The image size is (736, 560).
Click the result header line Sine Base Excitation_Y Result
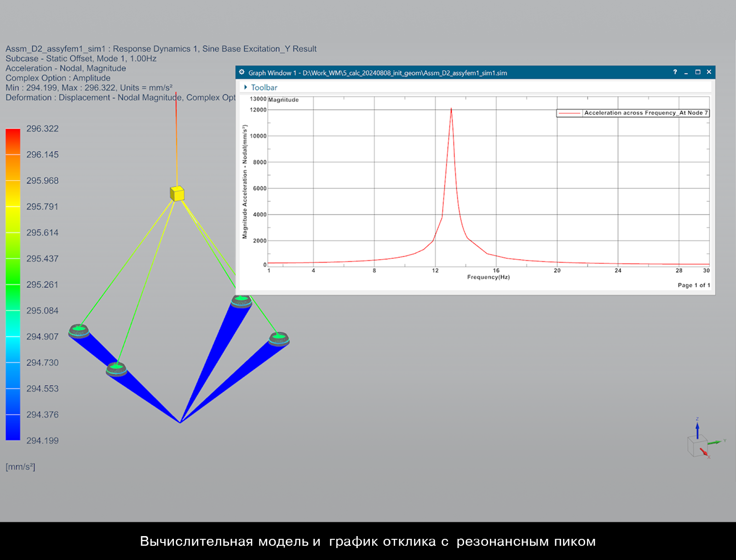[161, 49]
